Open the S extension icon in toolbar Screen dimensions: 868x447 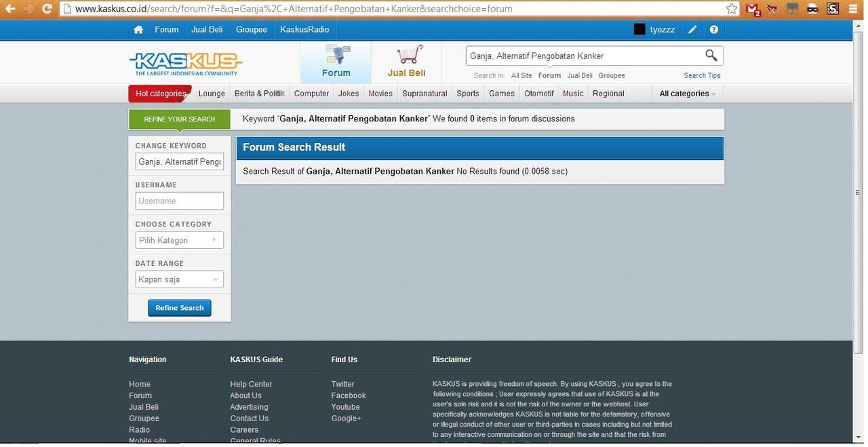pyautogui.click(x=833, y=9)
